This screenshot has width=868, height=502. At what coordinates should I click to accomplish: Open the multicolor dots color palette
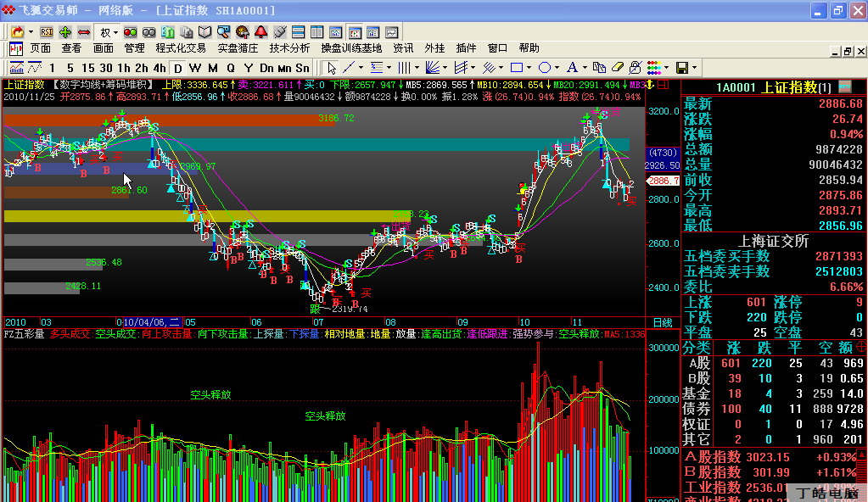tap(654, 67)
